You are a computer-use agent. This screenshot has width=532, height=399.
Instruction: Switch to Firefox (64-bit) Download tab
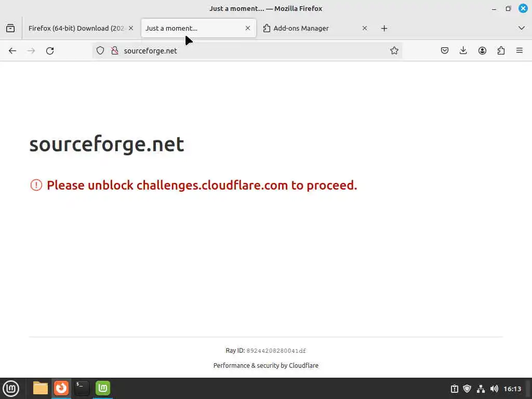(76, 28)
